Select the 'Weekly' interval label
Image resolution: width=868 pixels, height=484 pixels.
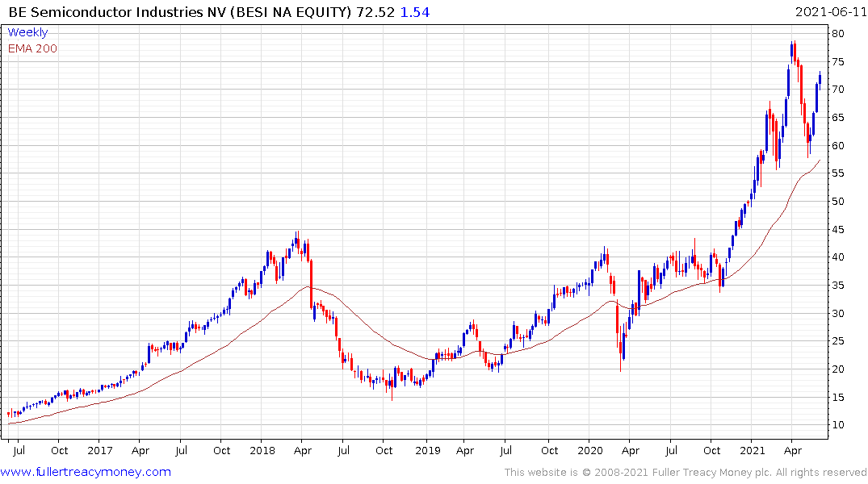[27, 32]
